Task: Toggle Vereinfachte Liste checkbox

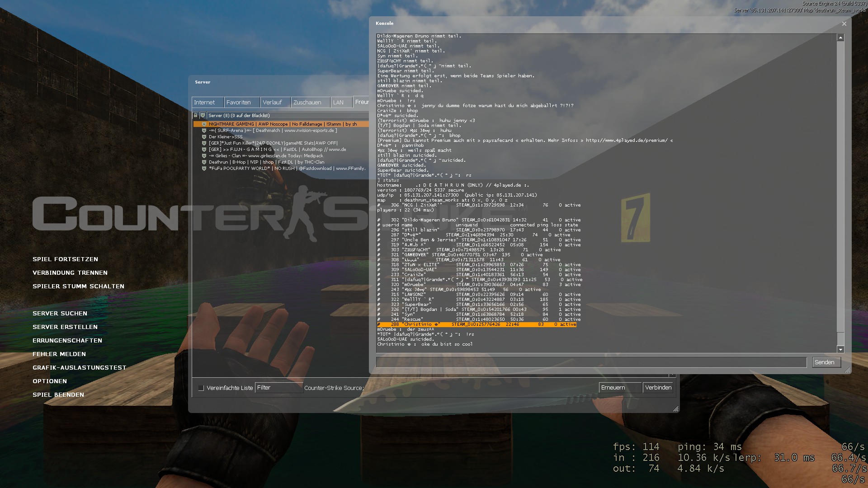Action: [201, 388]
